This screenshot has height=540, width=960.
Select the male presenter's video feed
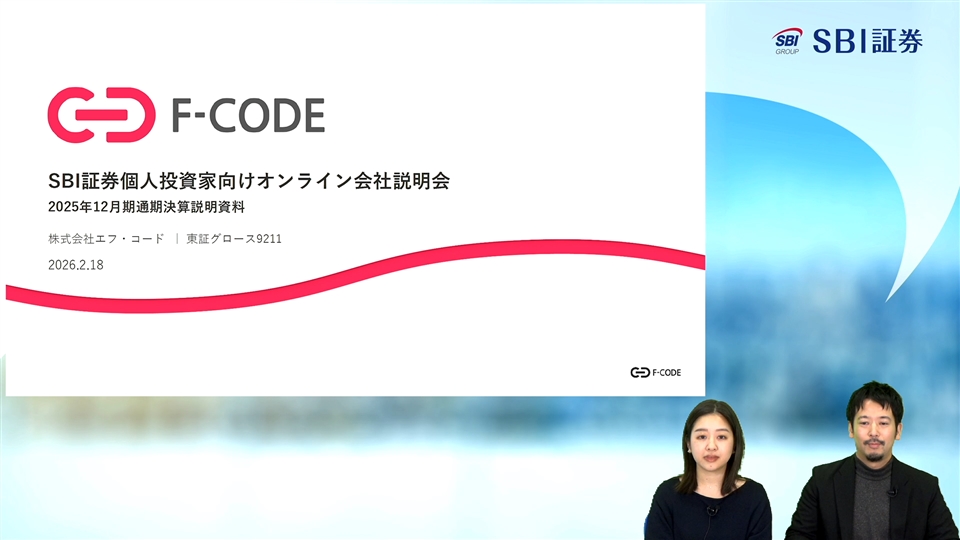click(x=872, y=465)
